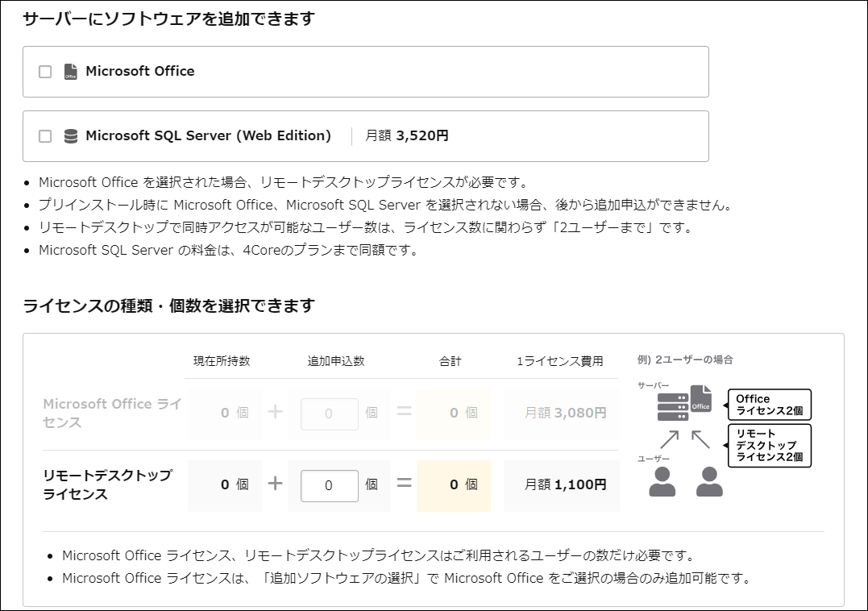Click the Microsoft SQL Server database icon
868x611 pixels.
click(x=71, y=135)
